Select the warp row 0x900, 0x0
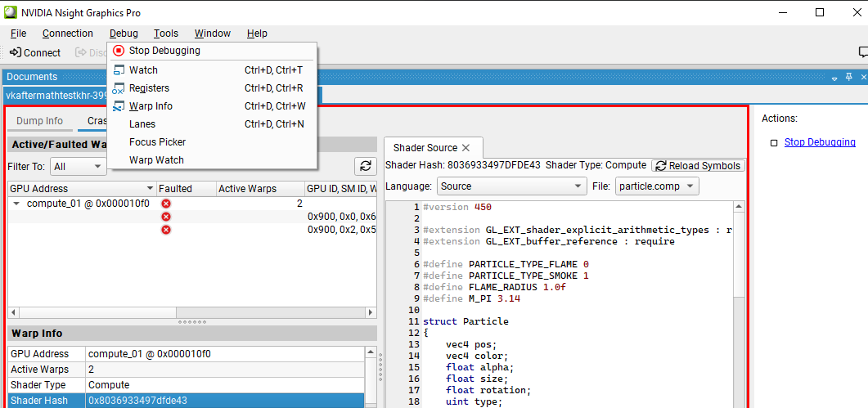The height and width of the screenshot is (408, 868). click(x=192, y=217)
